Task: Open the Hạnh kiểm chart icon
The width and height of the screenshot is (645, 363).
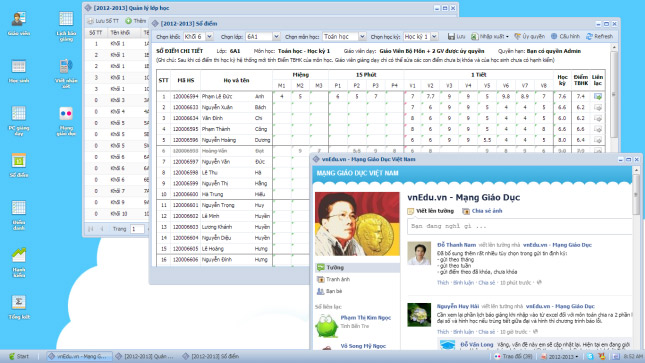Action: click(19, 262)
